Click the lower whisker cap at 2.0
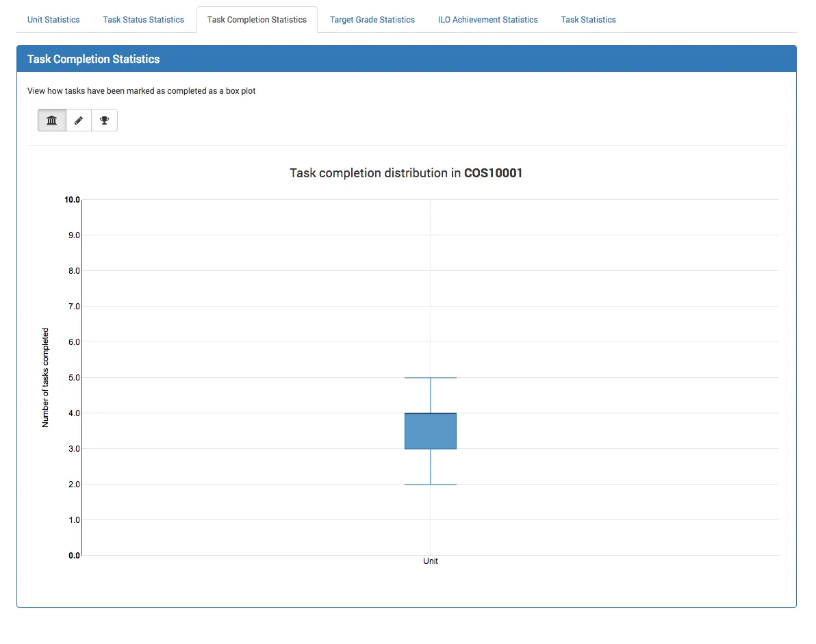The image size is (816, 644). point(431,485)
